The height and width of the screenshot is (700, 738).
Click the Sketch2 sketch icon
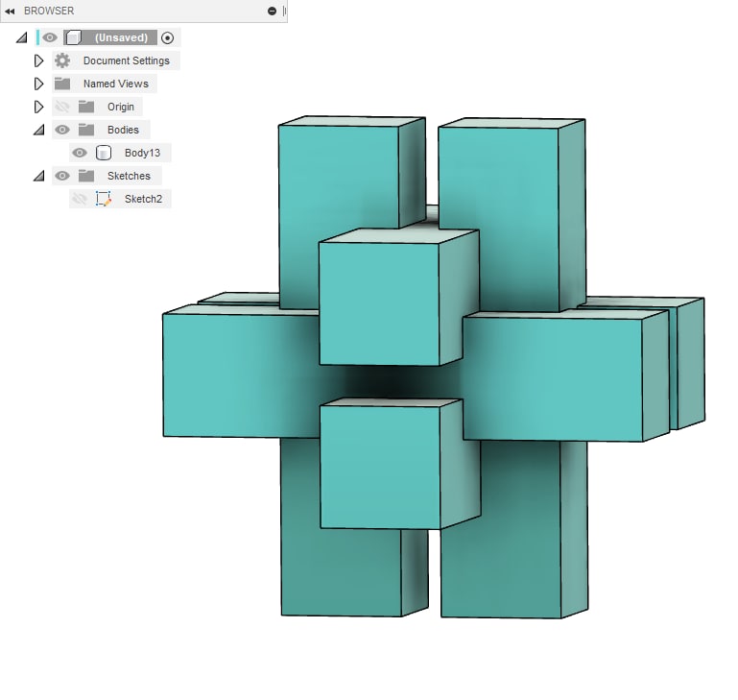click(104, 199)
